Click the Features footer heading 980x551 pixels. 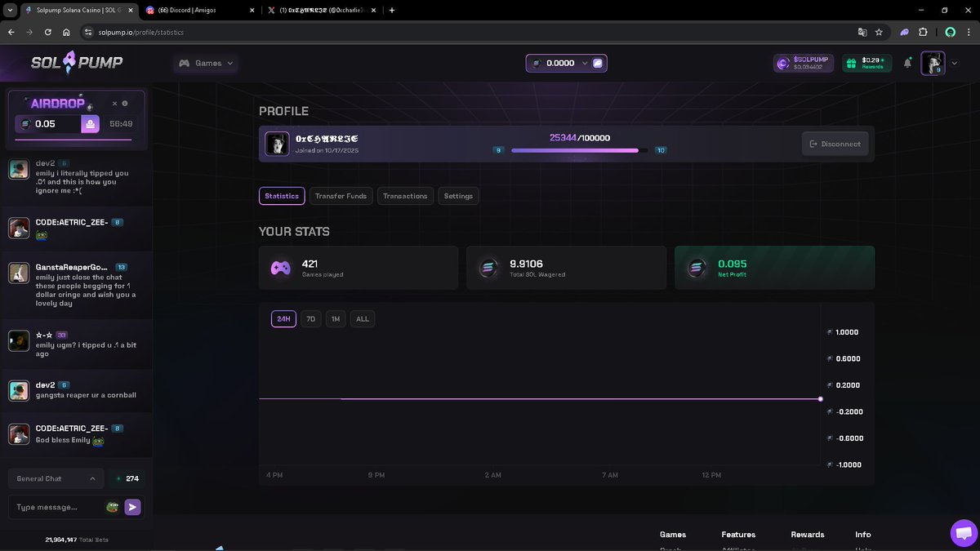click(x=738, y=535)
